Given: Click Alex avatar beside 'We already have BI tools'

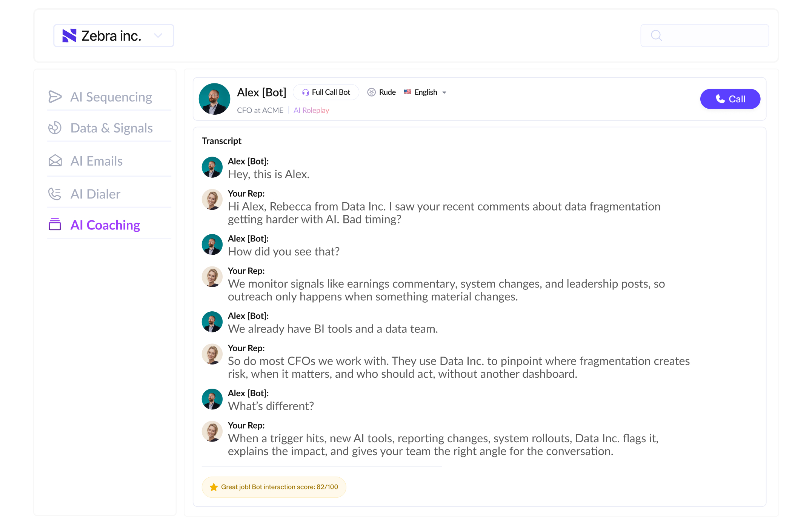Looking at the screenshot, I should tap(212, 322).
